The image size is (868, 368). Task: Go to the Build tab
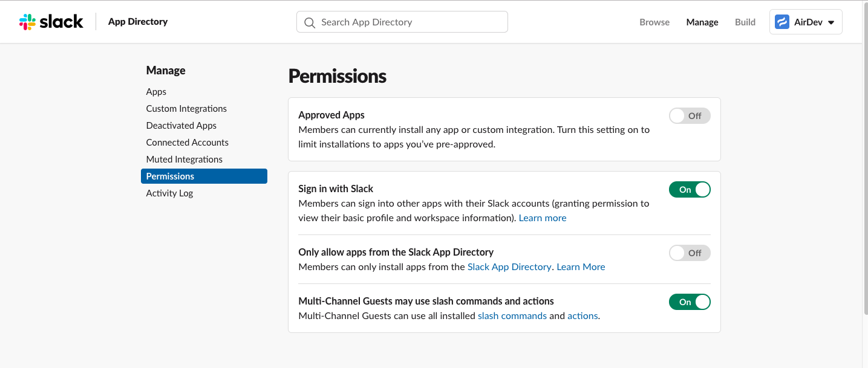coord(745,22)
